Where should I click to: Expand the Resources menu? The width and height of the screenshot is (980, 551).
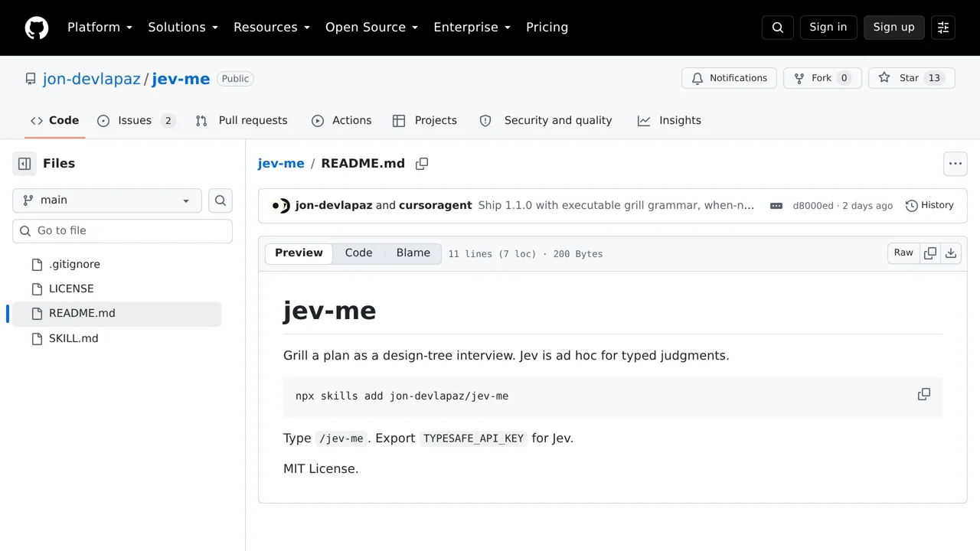272,28
